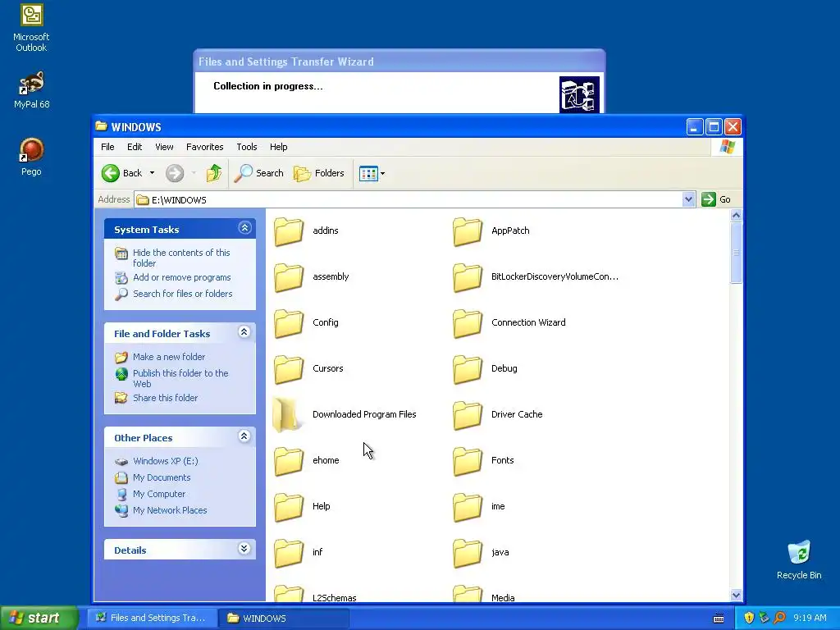Open the Start menu
840x630 pixels.
(39, 618)
